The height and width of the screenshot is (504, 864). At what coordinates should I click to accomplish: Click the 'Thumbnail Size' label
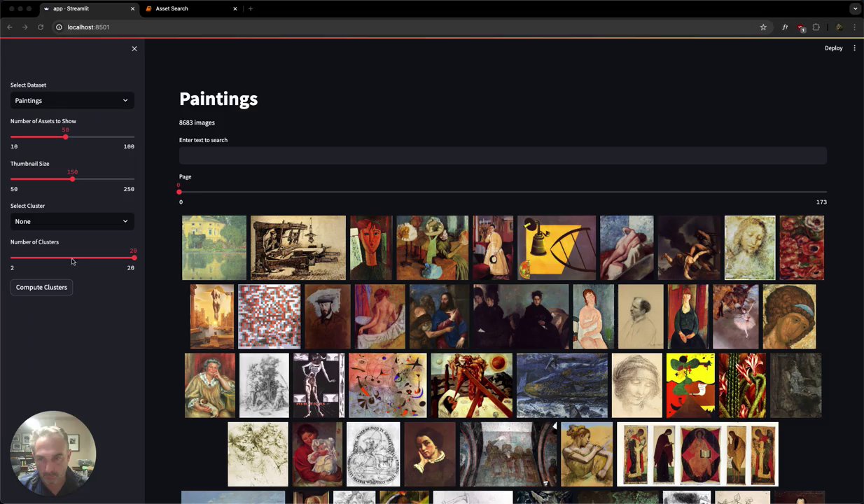(x=29, y=163)
